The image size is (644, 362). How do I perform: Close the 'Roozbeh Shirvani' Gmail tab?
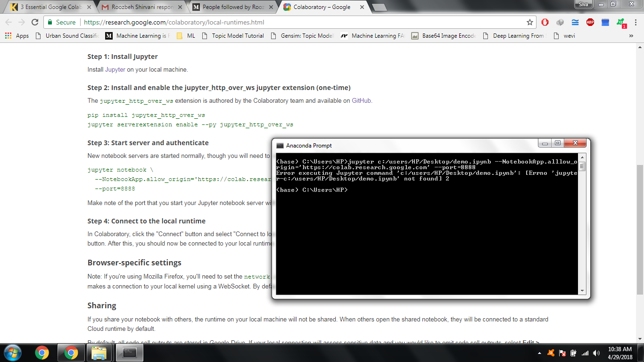point(180,7)
